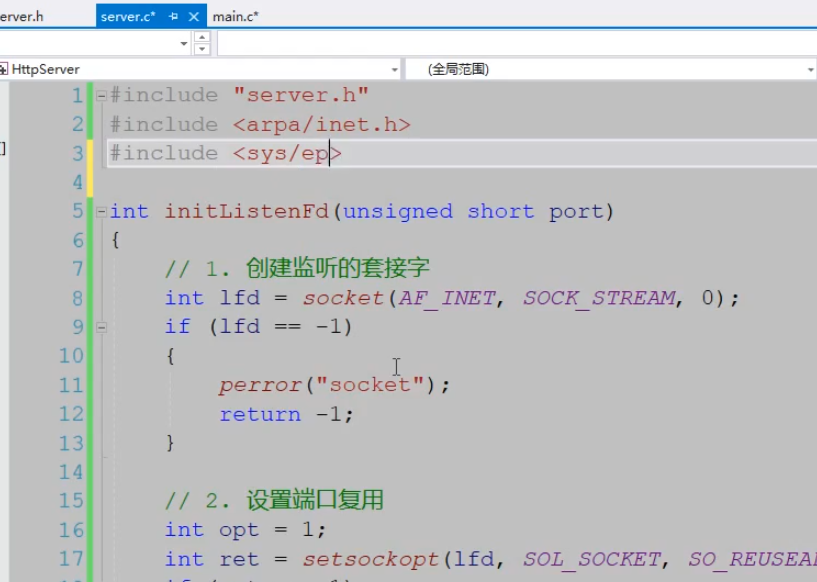This screenshot has height=582, width=817.
Task: Place cursor in <arpa/inet.h> include
Action: 322,125
